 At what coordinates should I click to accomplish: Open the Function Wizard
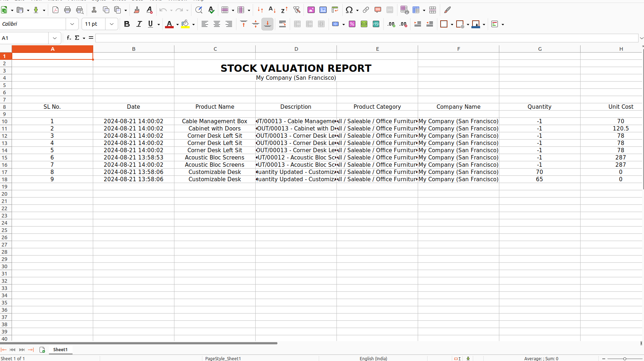69,38
